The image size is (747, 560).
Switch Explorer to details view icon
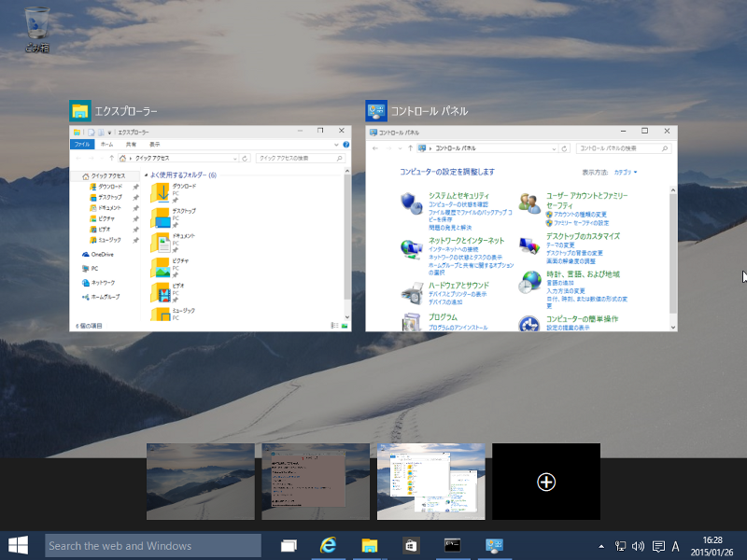point(334,326)
